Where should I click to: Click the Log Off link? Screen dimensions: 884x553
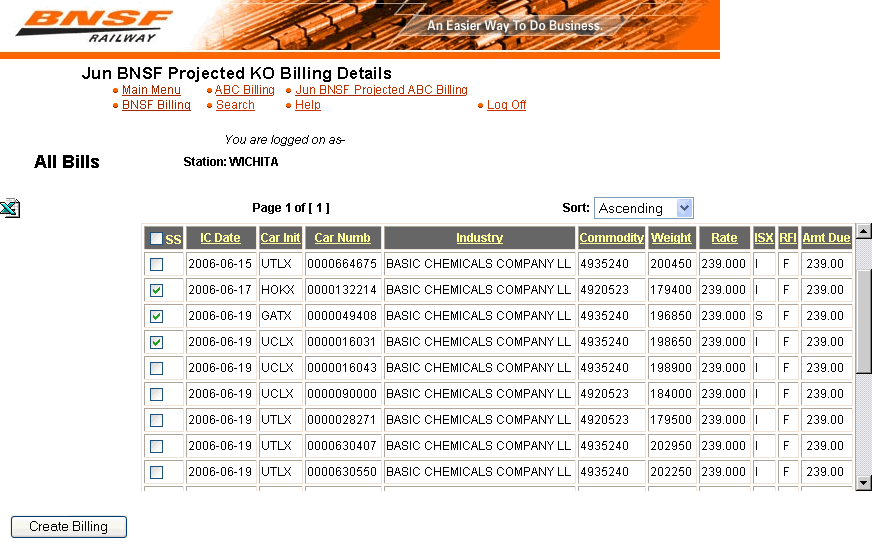click(x=506, y=105)
